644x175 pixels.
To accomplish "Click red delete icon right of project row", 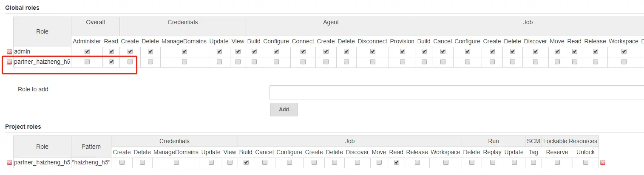I will (602, 163).
